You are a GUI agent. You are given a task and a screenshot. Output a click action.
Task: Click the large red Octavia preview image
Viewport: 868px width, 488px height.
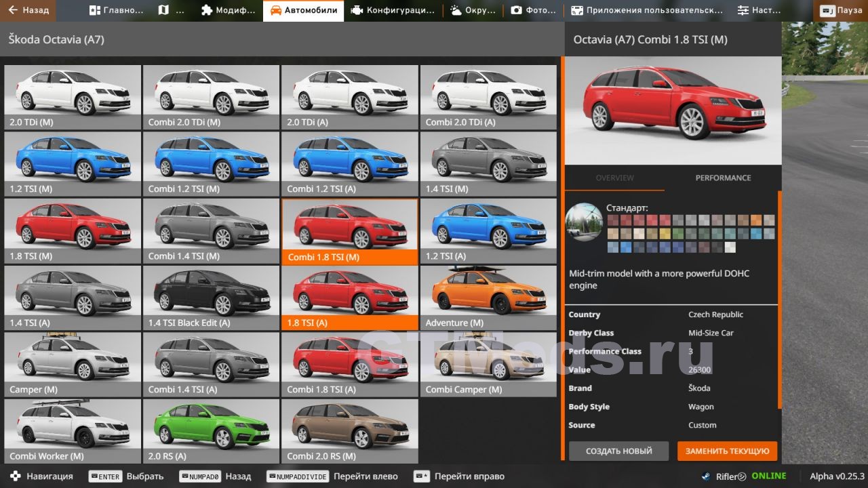673,110
